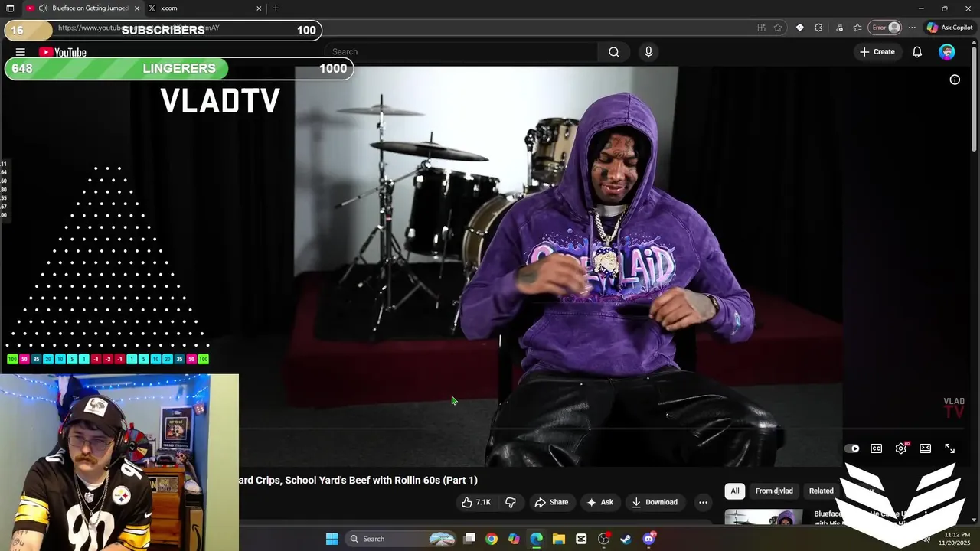
Task: Close the Blueface YouTube tab
Action: pos(137,8)
